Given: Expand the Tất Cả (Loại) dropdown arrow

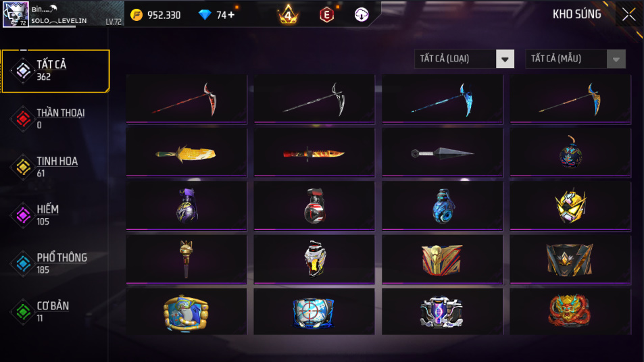Looking at the screenshot, I should [x=505, y=59].
